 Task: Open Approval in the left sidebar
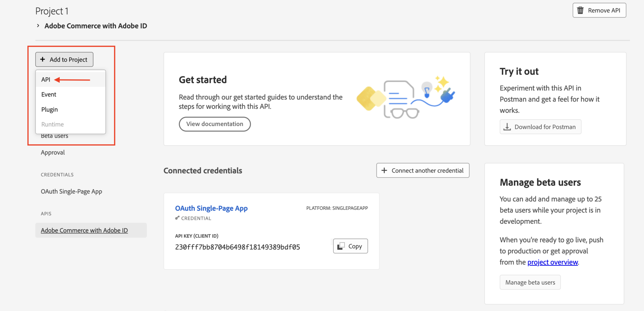click(x=53, y=152)
